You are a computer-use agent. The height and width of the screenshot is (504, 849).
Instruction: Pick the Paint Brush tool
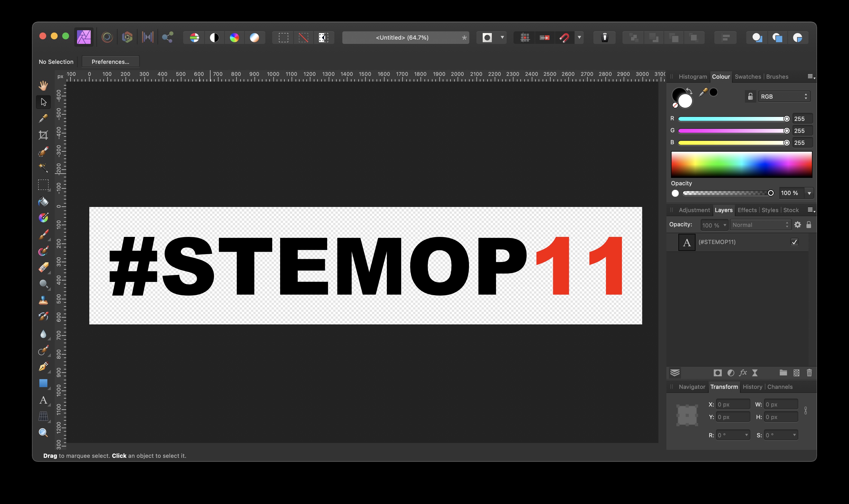43,234
